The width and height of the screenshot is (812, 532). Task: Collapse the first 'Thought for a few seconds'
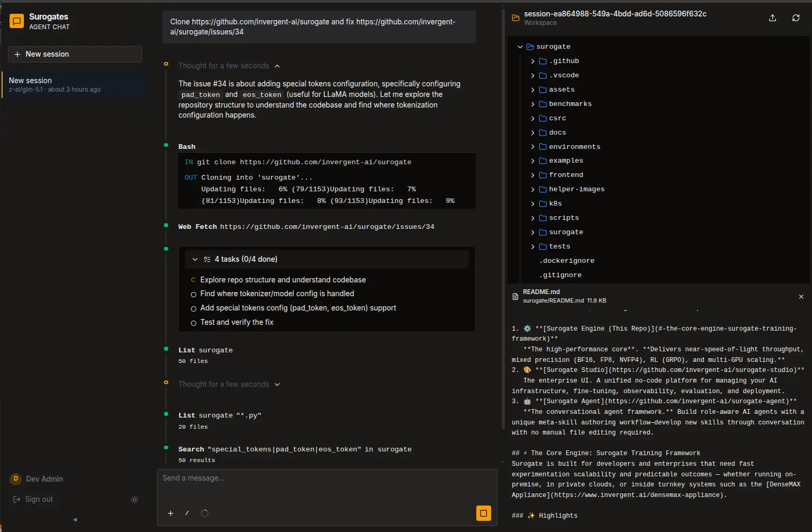(x=229, y=66)
